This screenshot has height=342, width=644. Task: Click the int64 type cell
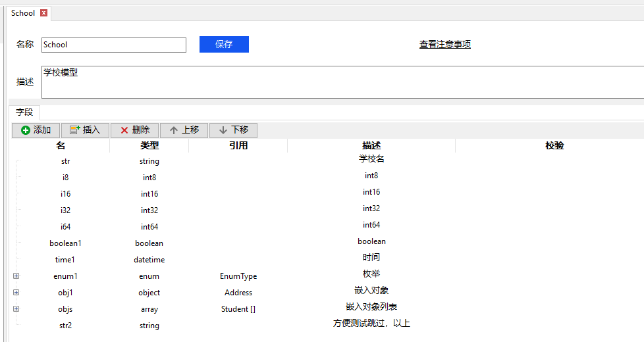149,227
